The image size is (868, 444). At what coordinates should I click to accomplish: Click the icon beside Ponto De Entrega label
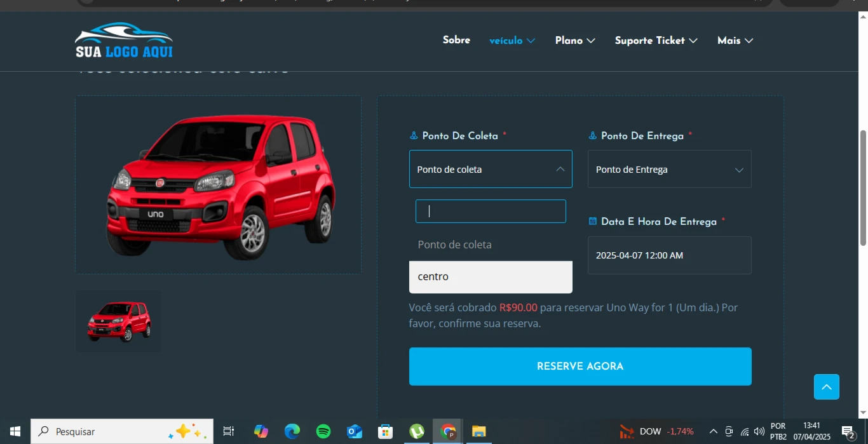(x=592, y=135)
